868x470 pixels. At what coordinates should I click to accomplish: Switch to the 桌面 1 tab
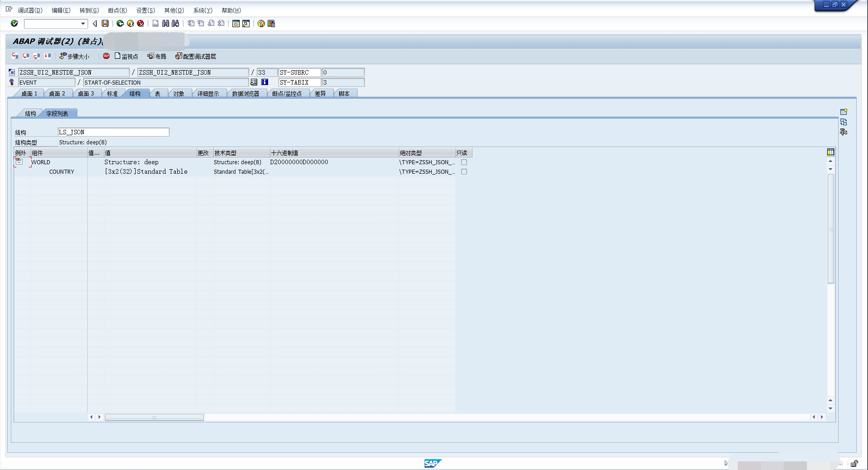click(29, 94)
